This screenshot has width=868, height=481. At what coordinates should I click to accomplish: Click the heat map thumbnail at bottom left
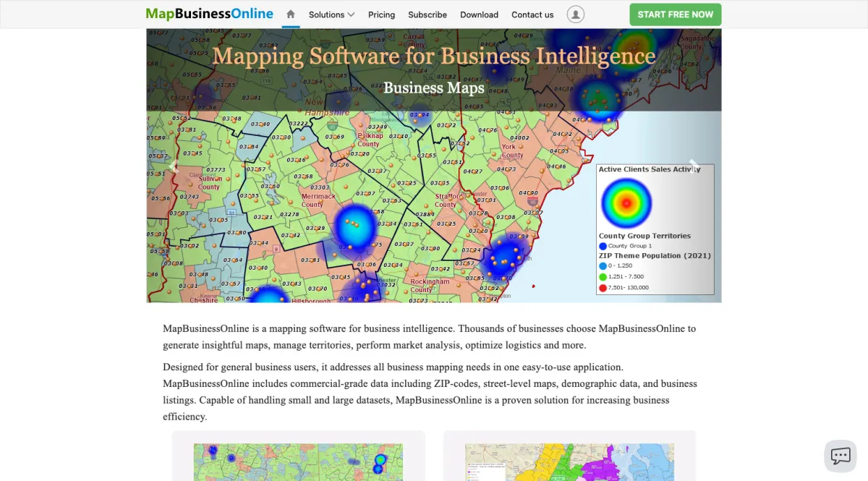click(298, 462)
